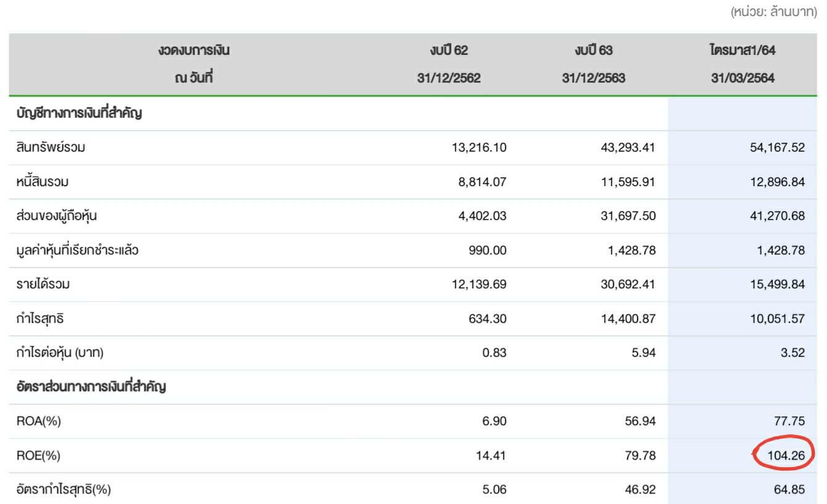Screen dimensions: 827x504
Task: Select the งวดงบการเงิน header cell
Action: 194,51
